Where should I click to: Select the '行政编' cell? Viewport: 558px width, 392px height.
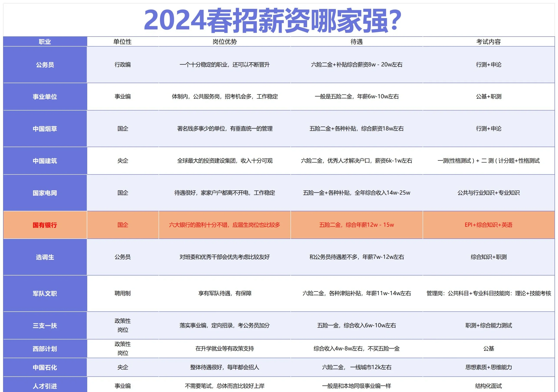123,65
